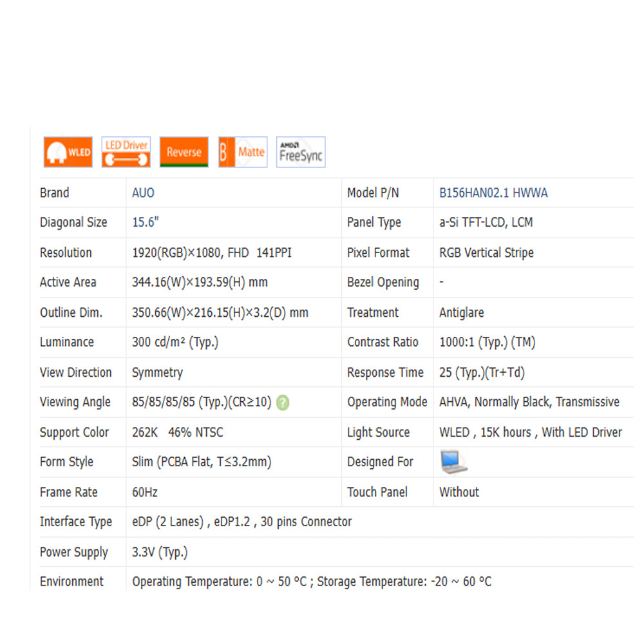
Task: Select the Active Area dimensions text
Action: pyautogui.click(x=200, y=282)
